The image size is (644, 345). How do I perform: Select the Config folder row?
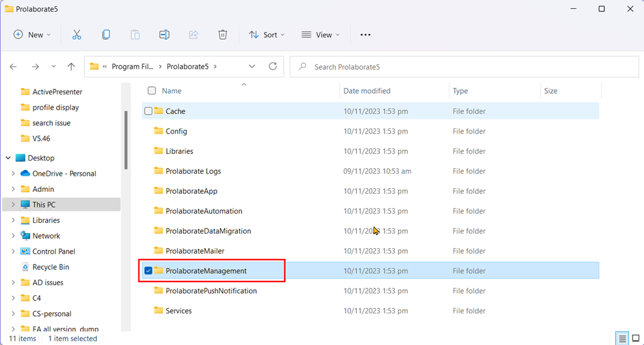coord(370,131)
